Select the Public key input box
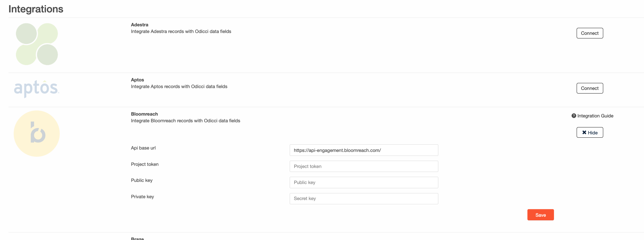 [x=363, y=182]
